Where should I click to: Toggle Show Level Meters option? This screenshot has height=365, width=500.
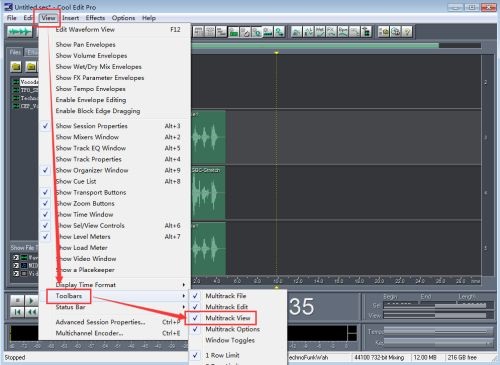(x=115, y=237)
